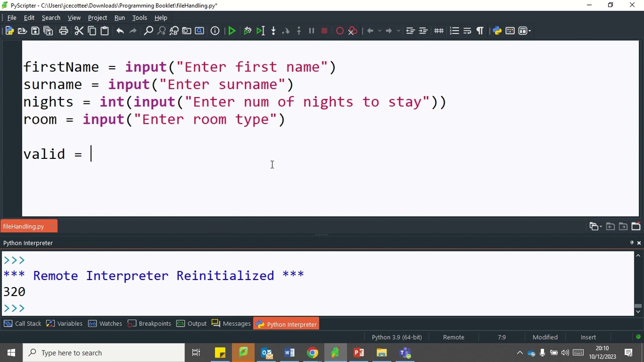Clear all breakpoints icon
Viewport: 644px width, 362px height.
(x=353, y=31)
